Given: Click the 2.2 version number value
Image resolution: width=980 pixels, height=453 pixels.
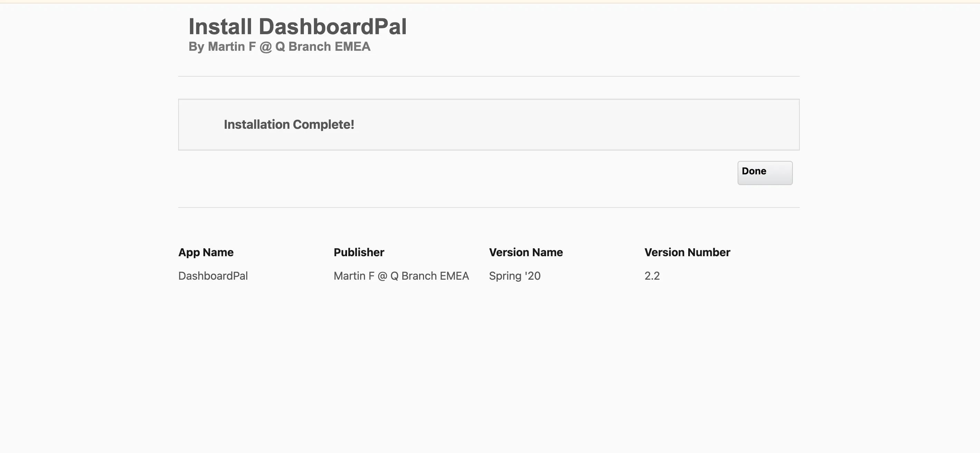Looking at the screenshot, I should click(652, 276).
